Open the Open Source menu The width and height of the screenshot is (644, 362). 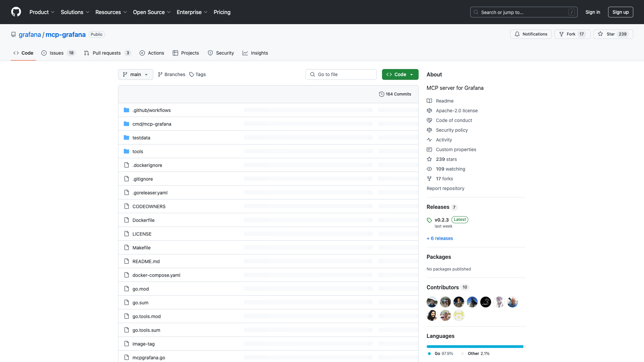[152, 12]
